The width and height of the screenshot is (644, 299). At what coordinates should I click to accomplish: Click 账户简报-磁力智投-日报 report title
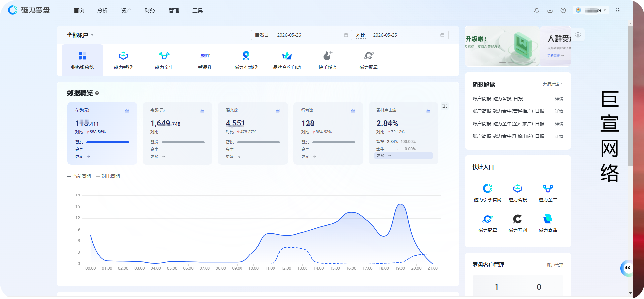pyautogui.click(x=498, y=99)
